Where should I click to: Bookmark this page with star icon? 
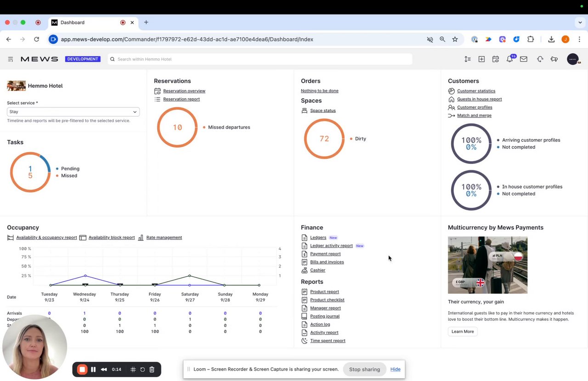[x=455, y=39]
